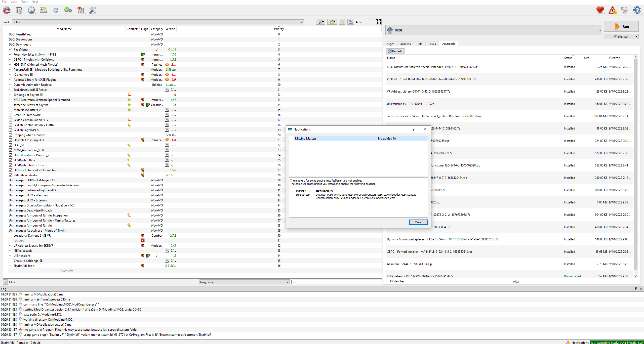Close the Log panel with its X

(x=641, y=289)
